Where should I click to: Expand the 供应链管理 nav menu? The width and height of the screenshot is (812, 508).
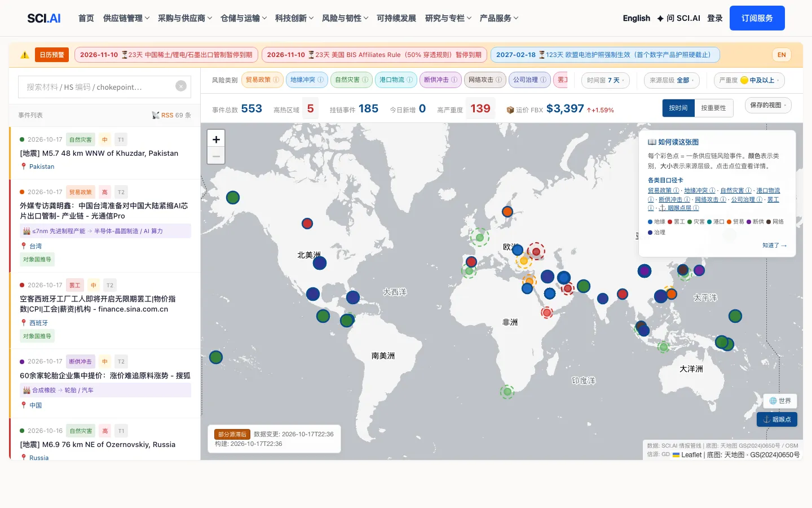coord(126,18)
